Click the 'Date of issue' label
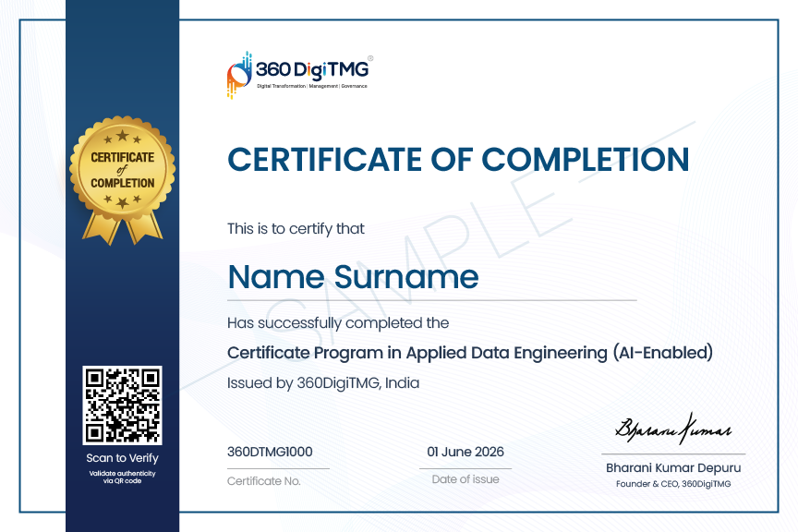The width and height of the screenshot is (798, 532). click(x=465, y=479)
